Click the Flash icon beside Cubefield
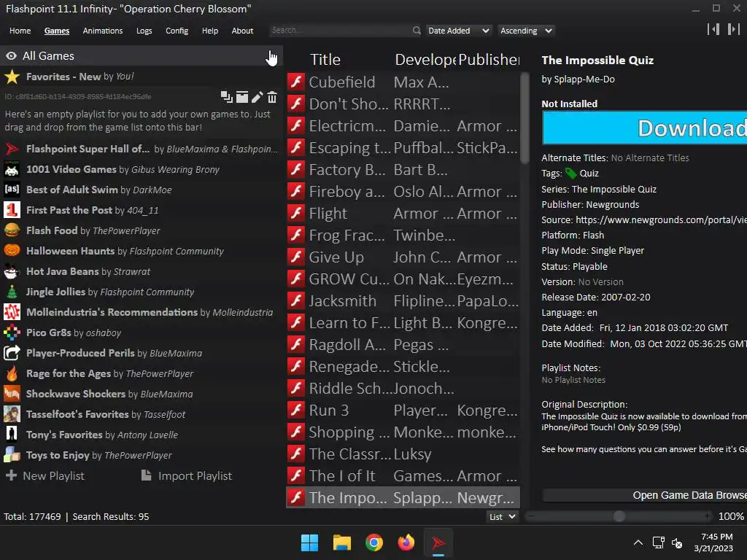This screenshot has width=747, height=560. tap(296, 82)
